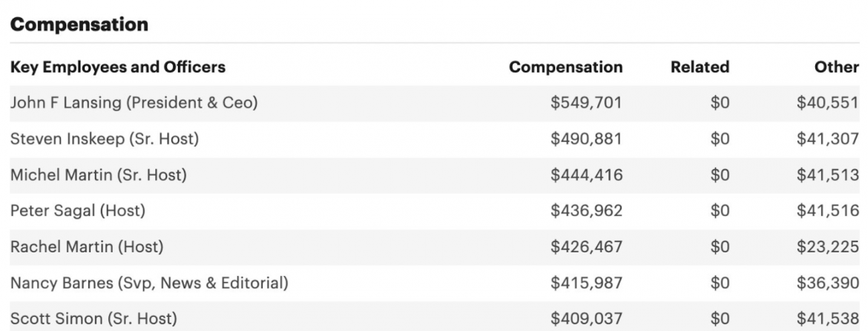Select Scott Simon (Sr. Host) name
Image resolution: width=868 pixels, height=331 pixels.
tap(93, 318)
